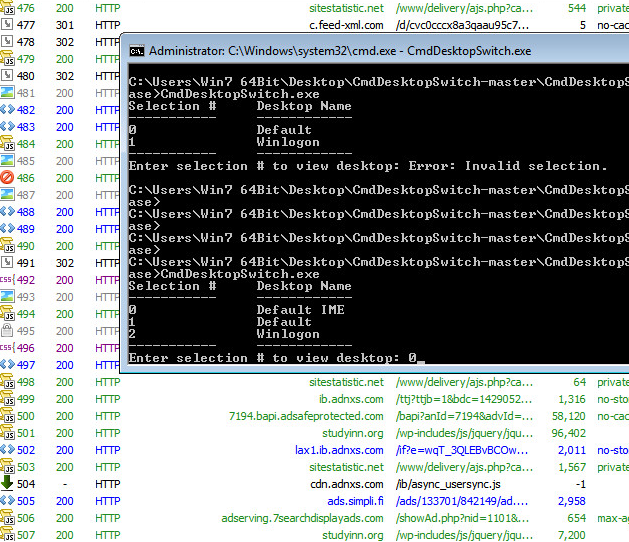Click the CSS icon of session 492
The width and height of the screenshot is (629, 542).
click(6, 280)
